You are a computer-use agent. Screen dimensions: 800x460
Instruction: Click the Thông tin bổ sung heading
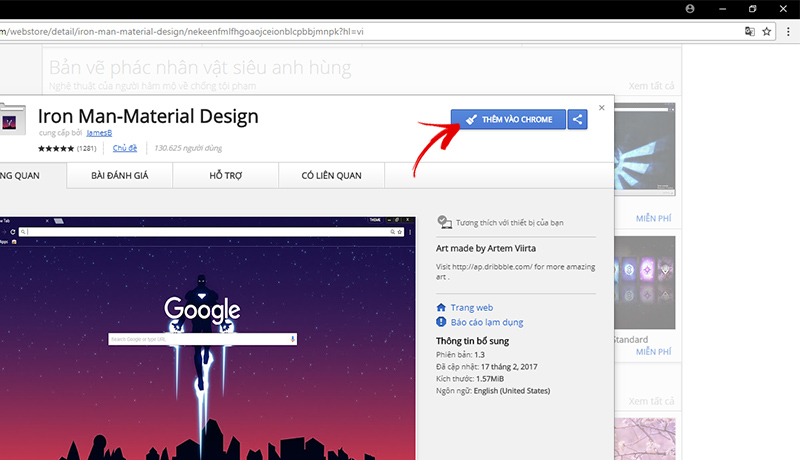pos(472,341)
